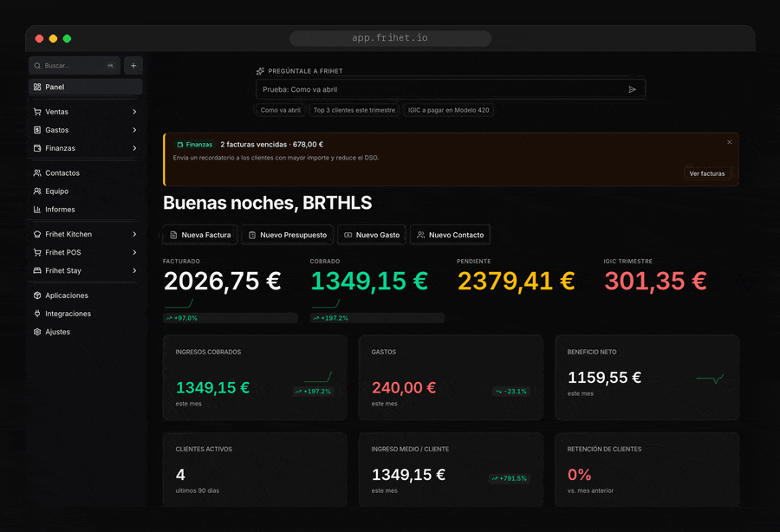Click the Informes bar chart icon

37,210
